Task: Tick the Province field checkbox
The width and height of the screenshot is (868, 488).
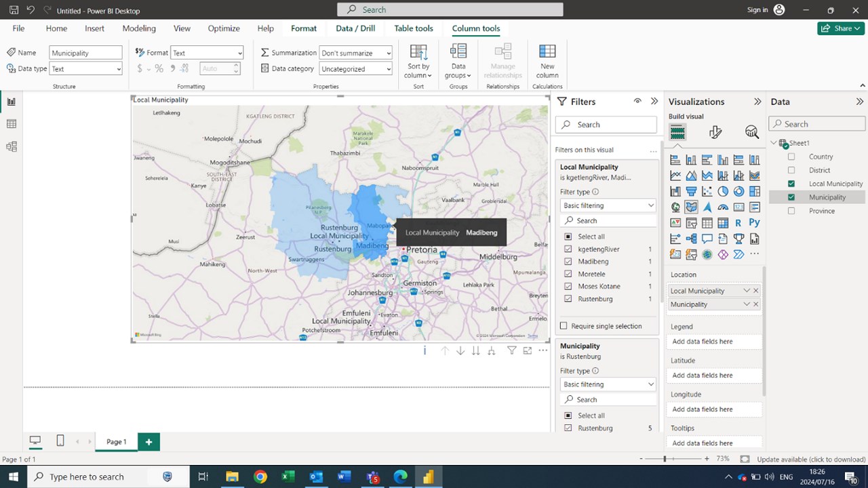Action: pyautogui.click(x=791, y=211)
